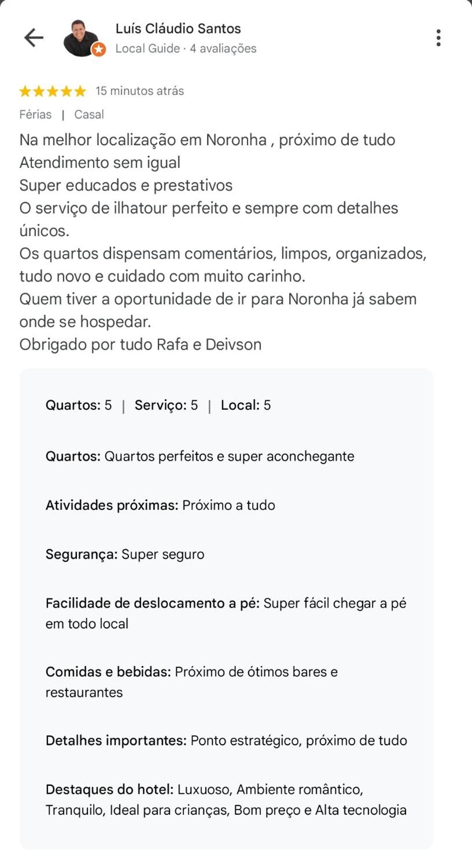Tap the Local Guide 4 avaliações text
Image resolution: width=472 pixels, height=868 pixels.
point(186,49)
